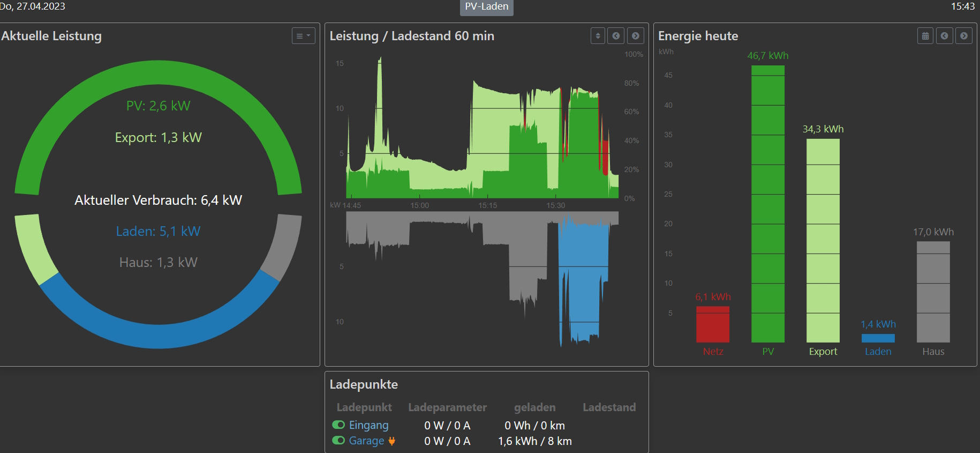Image resolution: width=980 pixels, height=453 pixels.
Task: Click the '0 Wh / 0 km' value for Eingang
Action: [x=535, y=426]
